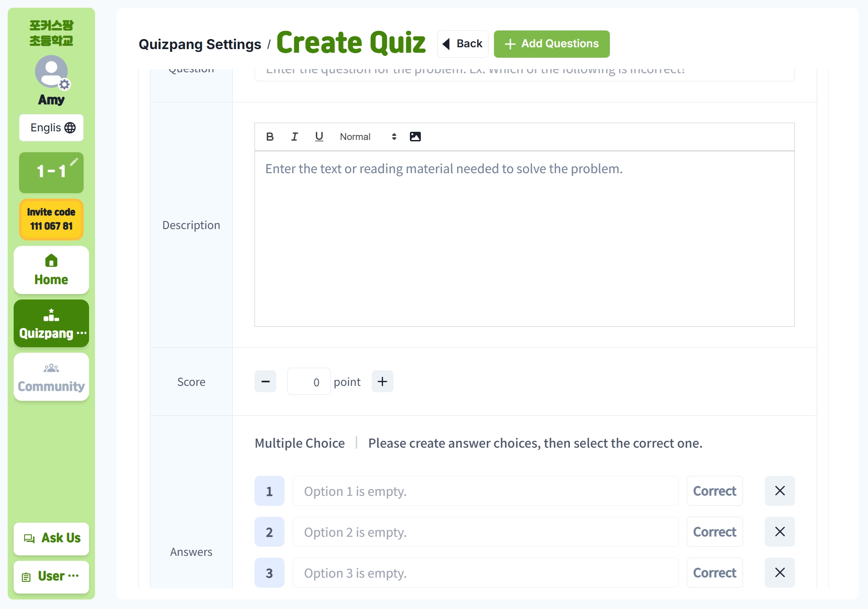Remove answer option 1
The height and width of the screenshot is (609, 868).
point(780,491)
